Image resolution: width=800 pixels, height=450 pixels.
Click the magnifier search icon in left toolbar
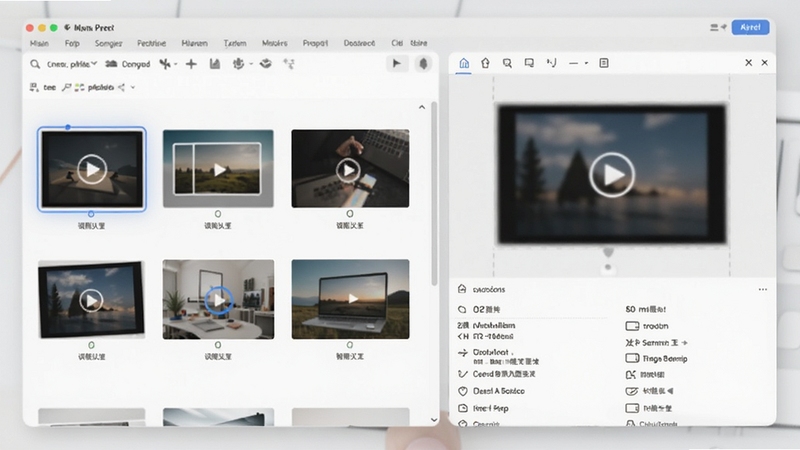(35, 64)
